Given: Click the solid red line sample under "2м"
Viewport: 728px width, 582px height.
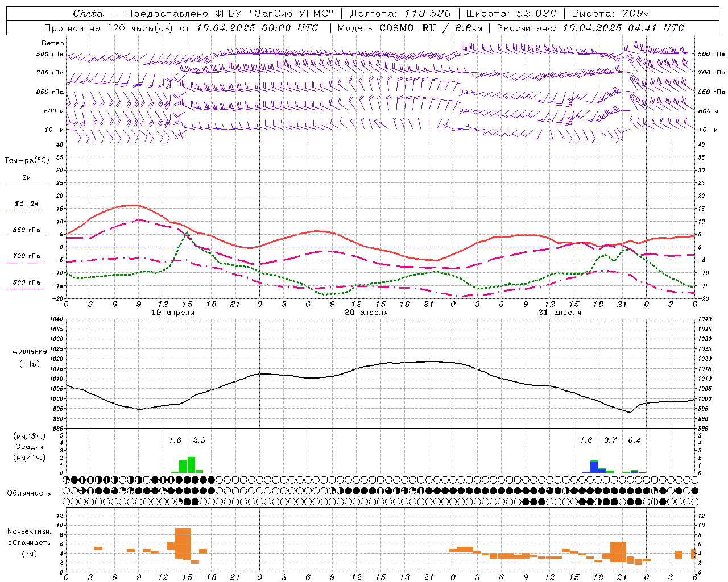Looking at the screenshot, I should click(26, 184).
